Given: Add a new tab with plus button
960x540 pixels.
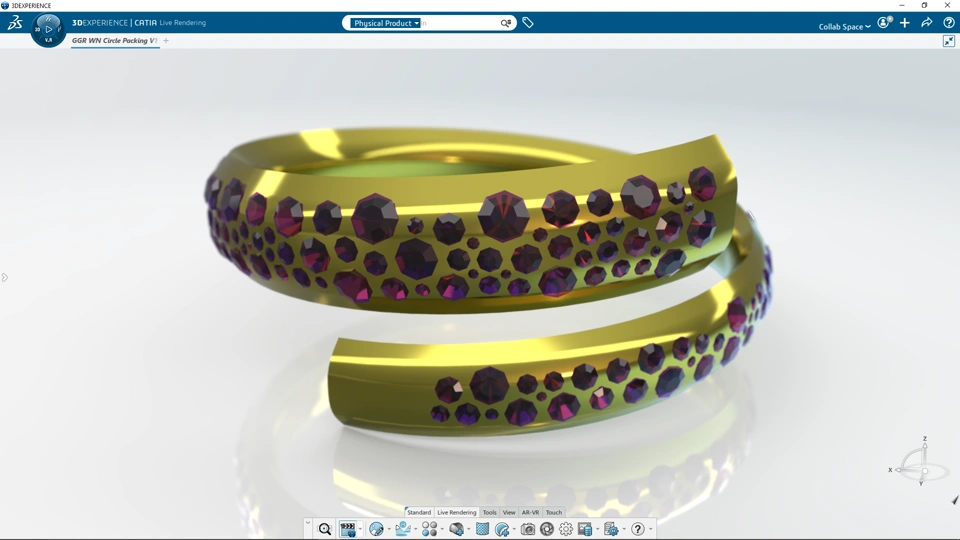Looking at the screenshot, I should [x=166, y=40].
